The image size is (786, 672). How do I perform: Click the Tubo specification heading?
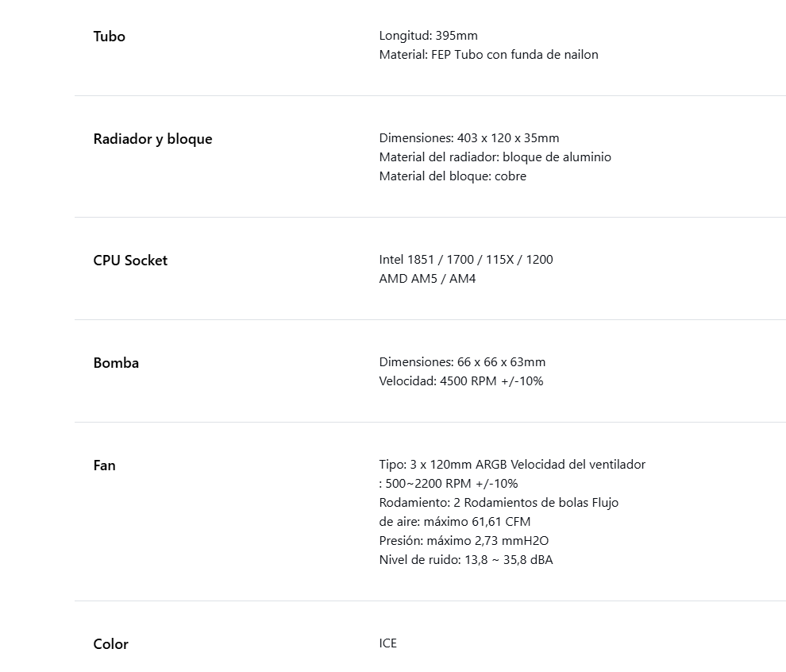click(109, 37)
